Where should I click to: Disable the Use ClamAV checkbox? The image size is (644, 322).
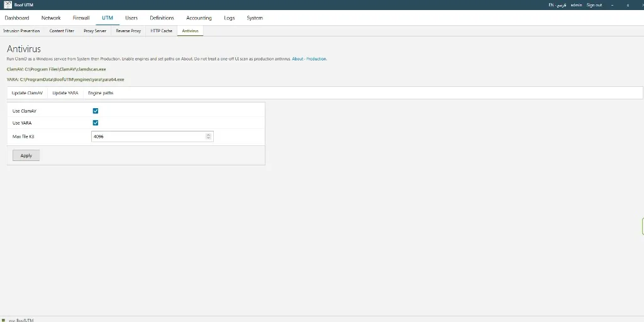96,111
